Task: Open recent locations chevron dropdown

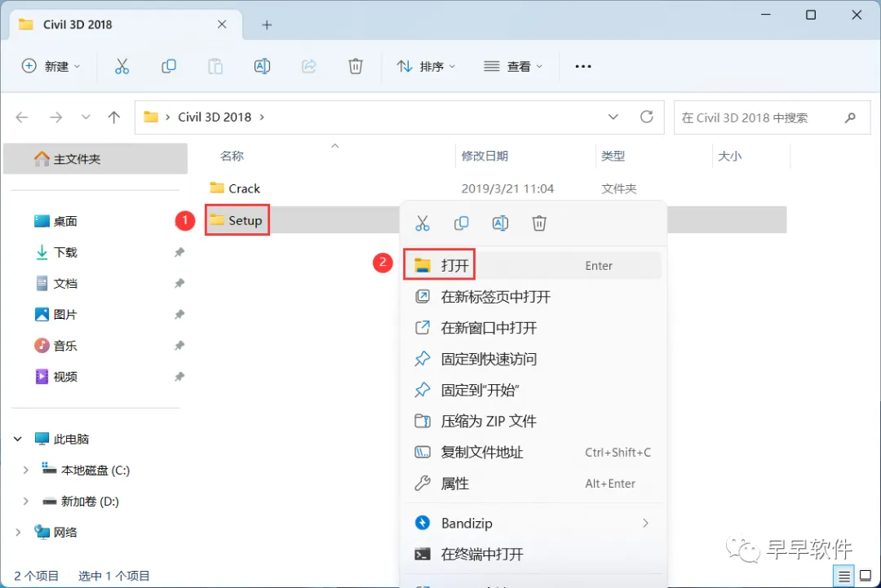Action: (x=86, y=117)
